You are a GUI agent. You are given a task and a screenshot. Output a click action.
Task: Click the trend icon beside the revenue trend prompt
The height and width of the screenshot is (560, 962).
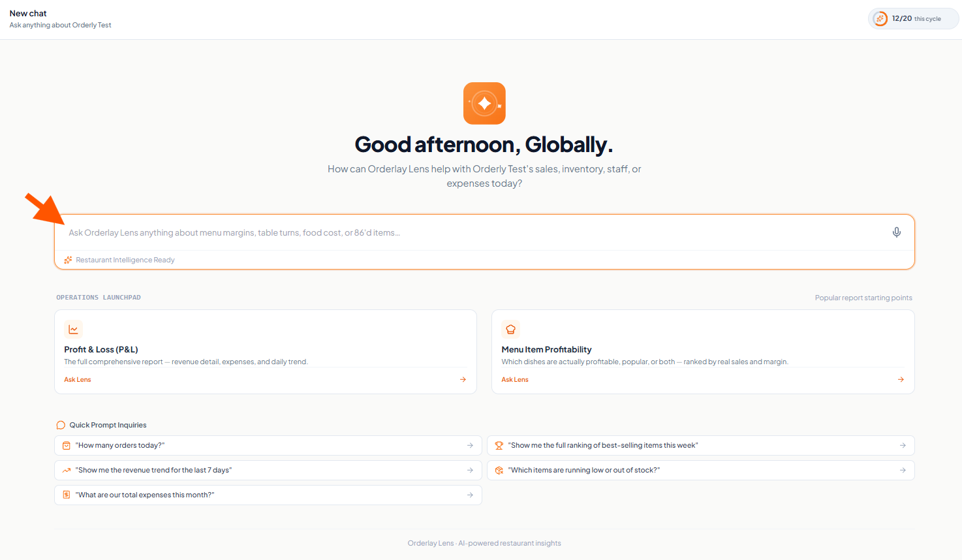[x=66, y=471]
